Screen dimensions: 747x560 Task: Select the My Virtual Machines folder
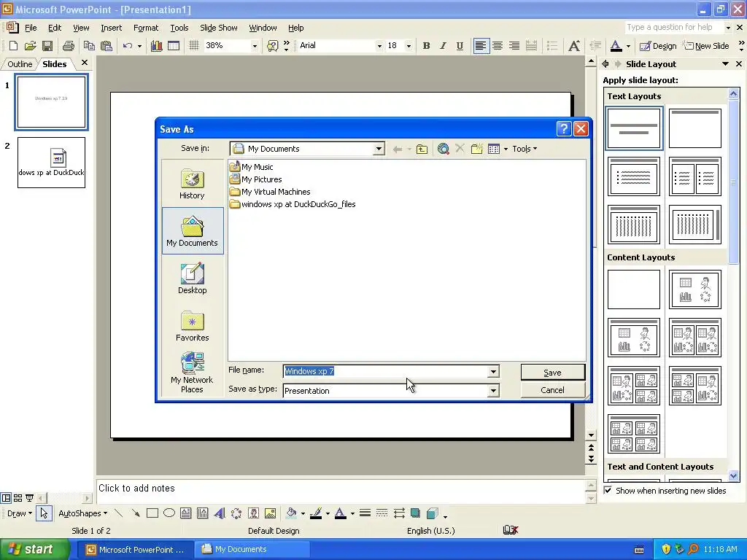point(270,192)
